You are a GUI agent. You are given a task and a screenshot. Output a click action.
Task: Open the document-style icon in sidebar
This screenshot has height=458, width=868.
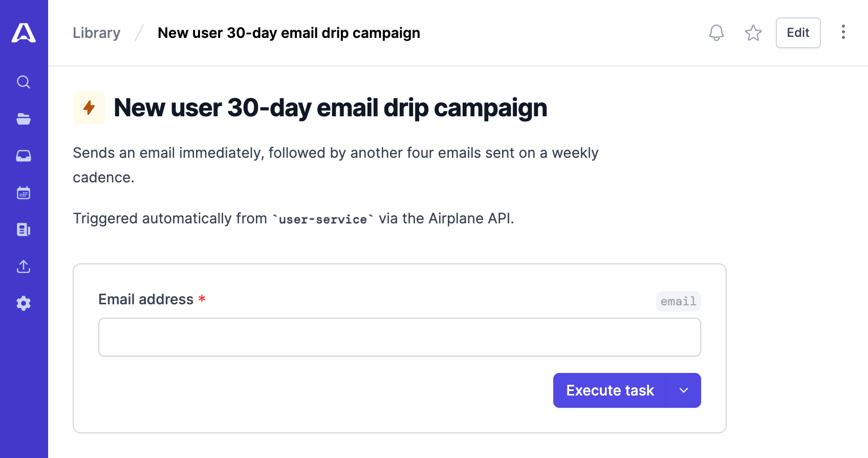pyautogui.click(x=24, y=230)
